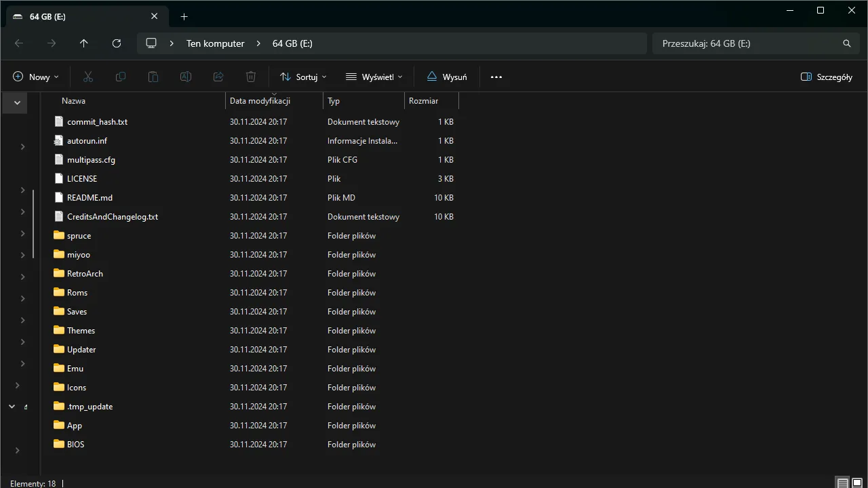Click the Elementy: 18 status text

point(33,483)
